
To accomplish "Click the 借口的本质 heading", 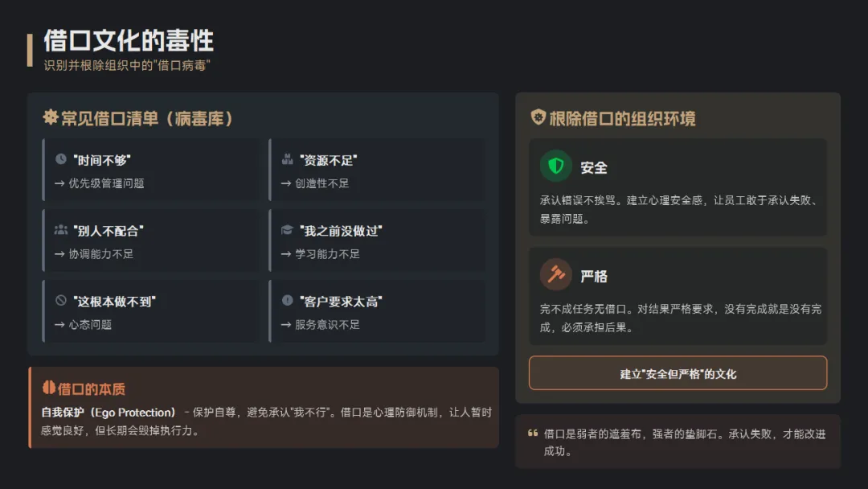I will [x=92, y=388].
